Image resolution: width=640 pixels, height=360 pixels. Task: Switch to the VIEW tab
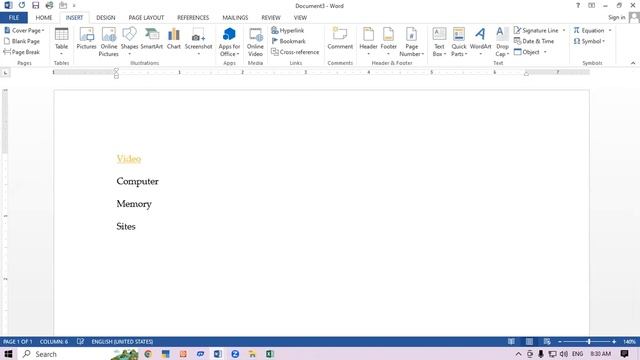[x=300, y=18]
